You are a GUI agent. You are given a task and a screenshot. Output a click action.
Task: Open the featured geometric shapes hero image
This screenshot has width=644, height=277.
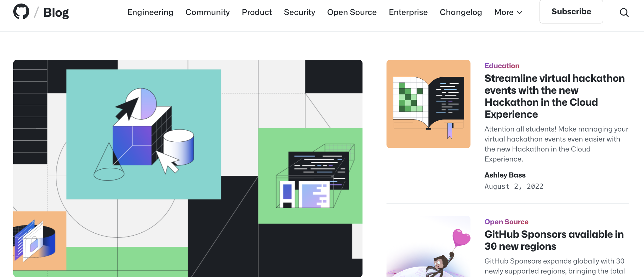point(188,168)
